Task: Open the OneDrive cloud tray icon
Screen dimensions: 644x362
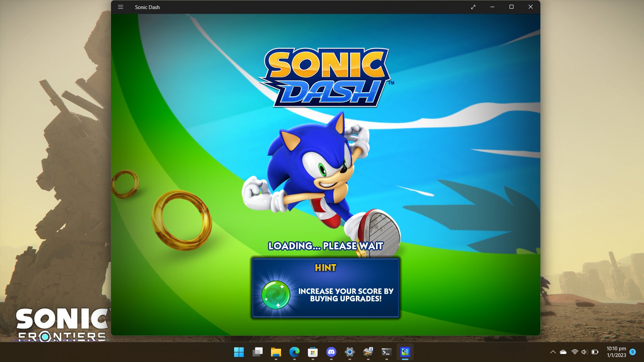Action: tap(563, 352)
